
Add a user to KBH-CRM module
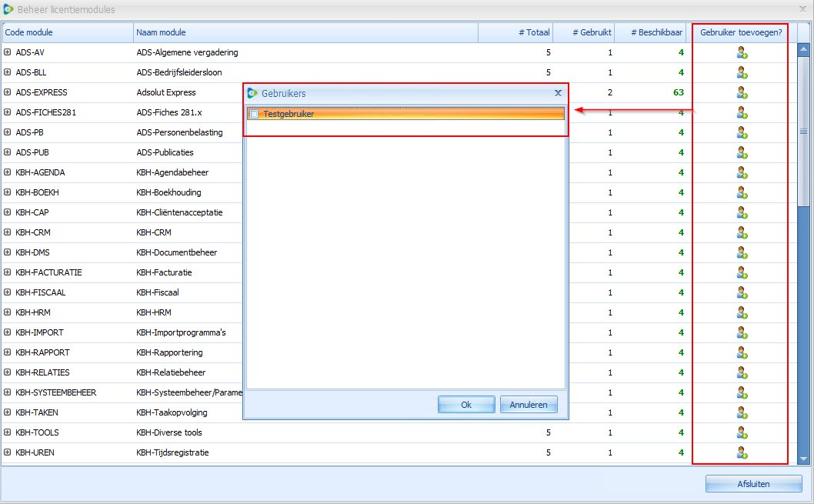pos(742,232)
